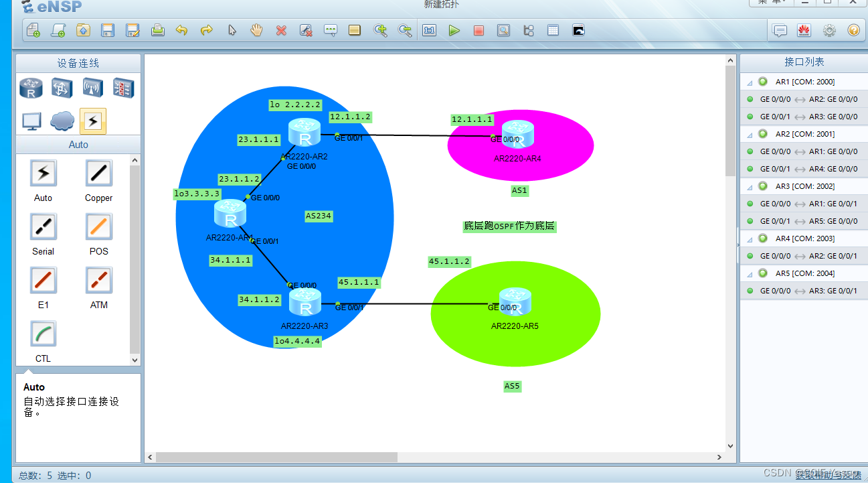The height and width of the screenshot is (483, 868).
Task: Open the help question mark icon
Action: tap(853, 30)
